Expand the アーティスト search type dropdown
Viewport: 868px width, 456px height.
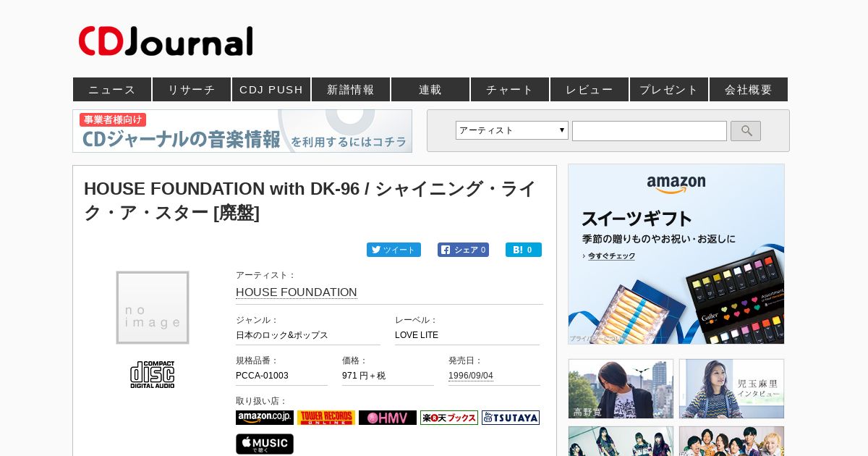(x=512, y=130)
